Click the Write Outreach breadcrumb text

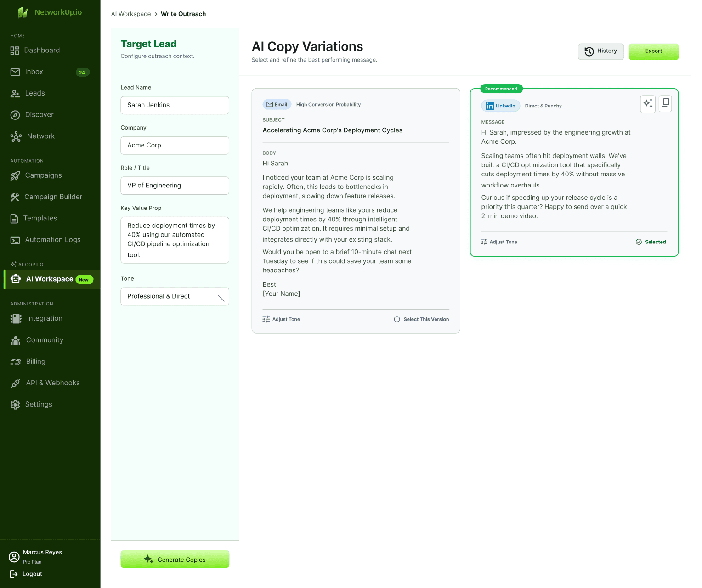point(183,14)
